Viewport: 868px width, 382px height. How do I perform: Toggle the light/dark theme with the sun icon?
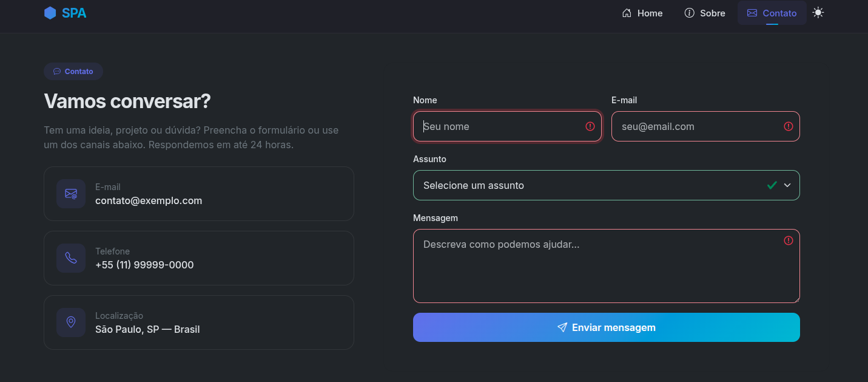[x=818, y=12]
